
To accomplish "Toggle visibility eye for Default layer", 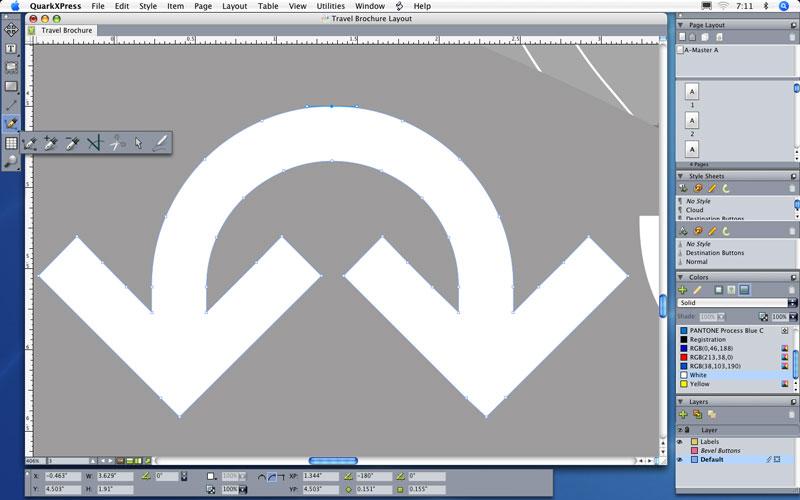I will (x=680, y=459).
